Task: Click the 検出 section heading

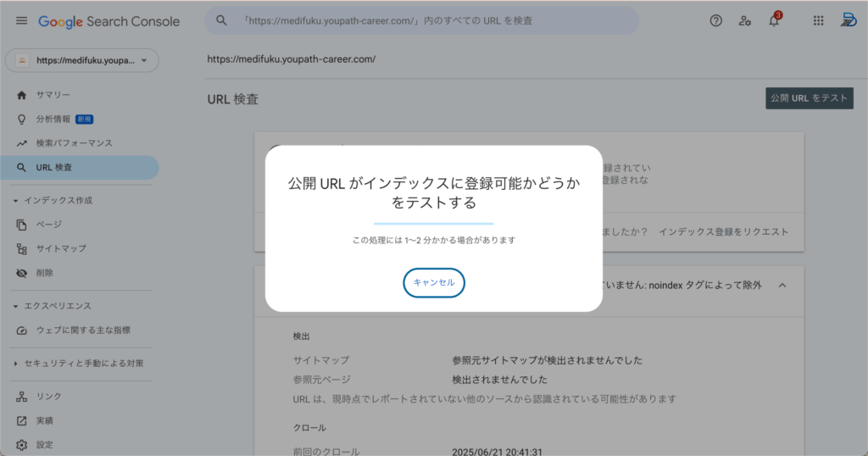Action: pyautogui.click(x=301, y=336)
